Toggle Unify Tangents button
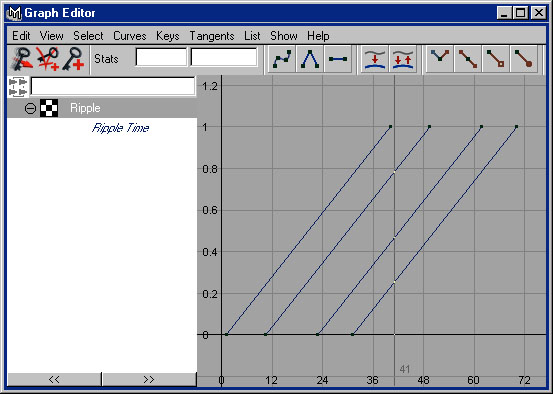This screenshot has width=553, height=394. [x=468, y=59]
